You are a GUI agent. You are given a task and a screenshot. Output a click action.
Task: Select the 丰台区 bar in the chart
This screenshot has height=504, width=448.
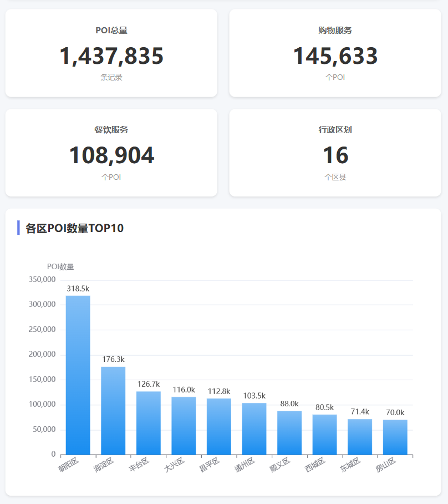pyautogui.click(x=149, y=423)
